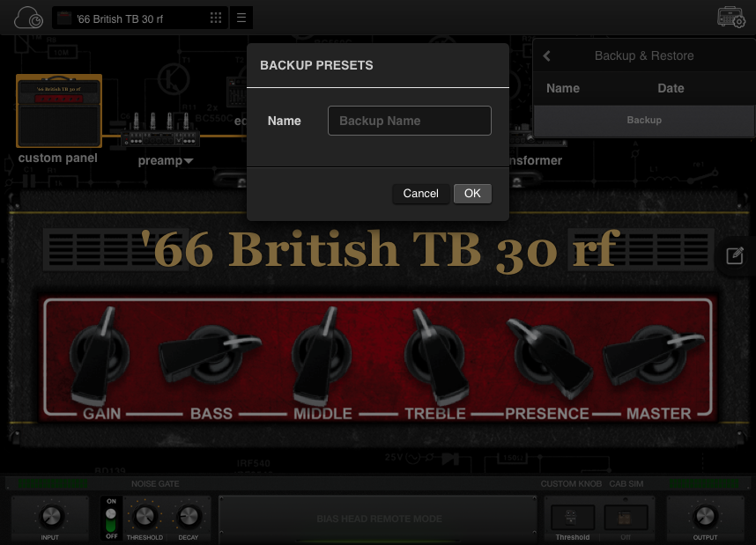Image resolution: width=756 pixels, height=545 pixels.
Task: Open the cloud sync icon
Action: pos(28,18)
